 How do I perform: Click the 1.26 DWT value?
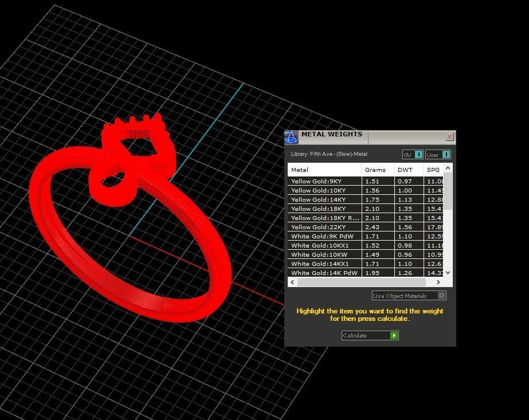click(405, 273)
